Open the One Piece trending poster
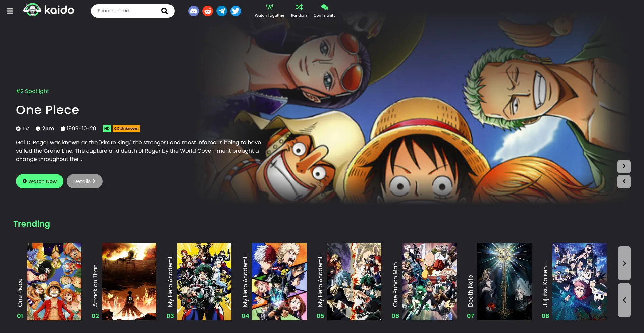 click(x=54, y=282)
